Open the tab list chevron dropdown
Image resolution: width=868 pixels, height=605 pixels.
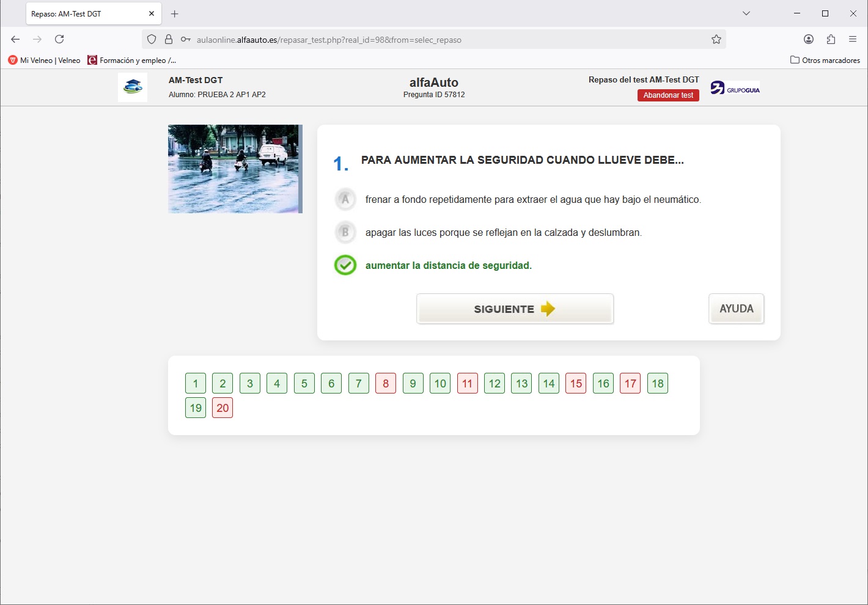click(746, 13)
